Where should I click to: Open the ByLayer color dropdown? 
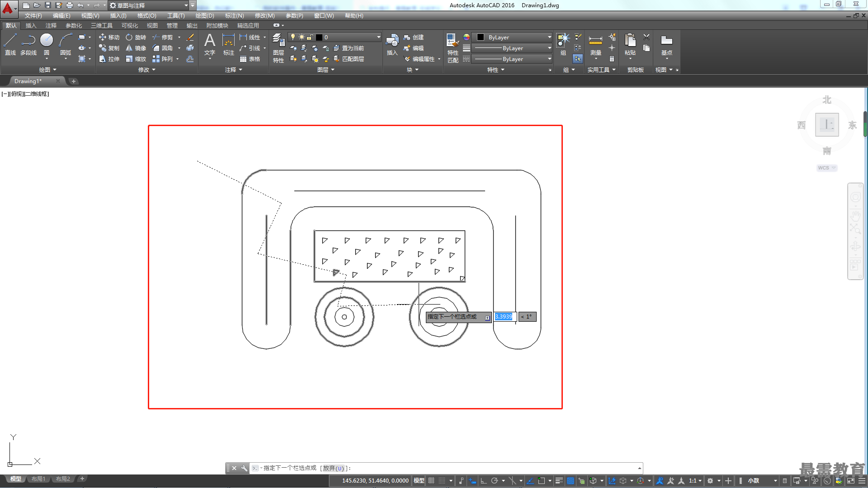pyautogui.click(x=549, y=37)
